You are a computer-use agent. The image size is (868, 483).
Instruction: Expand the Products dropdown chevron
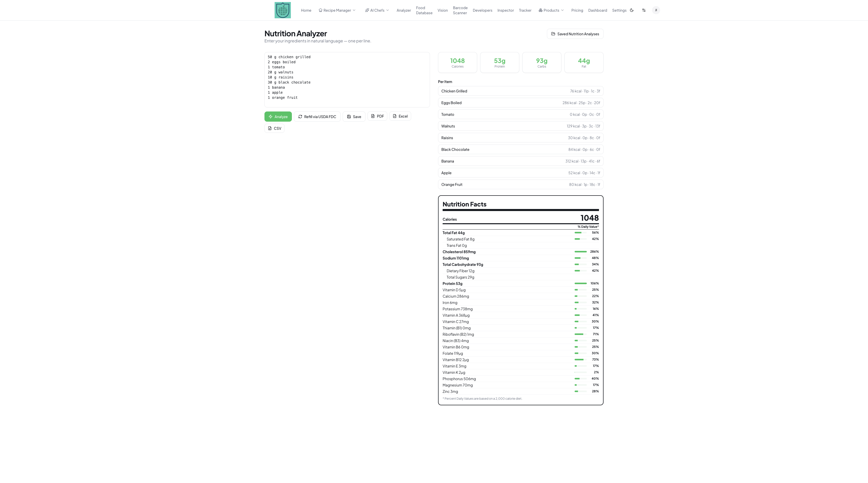coord(562,10)
